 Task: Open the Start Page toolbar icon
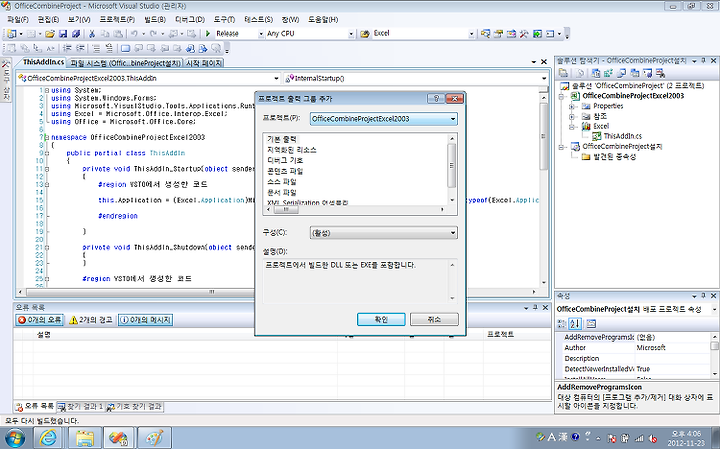(537, 34)
